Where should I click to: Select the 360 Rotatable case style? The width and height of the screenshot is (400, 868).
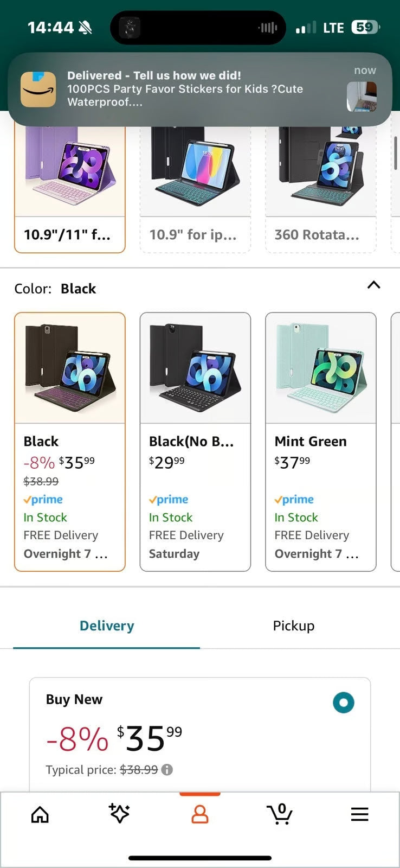pos(320,187)
